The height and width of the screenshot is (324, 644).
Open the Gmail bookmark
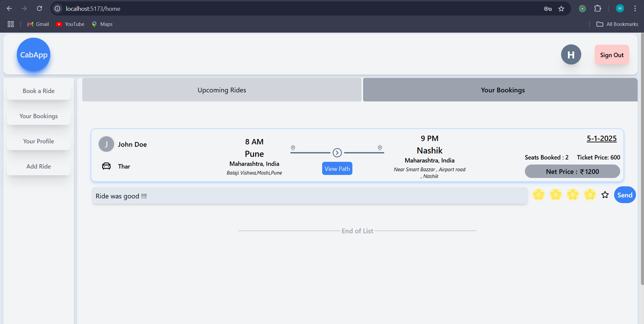[x=38, y=24]
